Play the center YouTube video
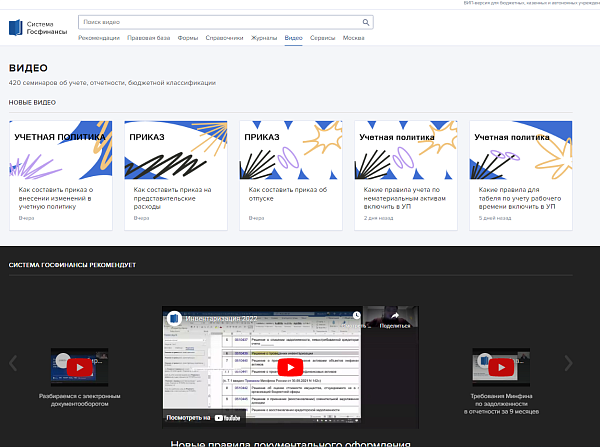The height and width of the screenshot is (447, 600). point(289,366)
